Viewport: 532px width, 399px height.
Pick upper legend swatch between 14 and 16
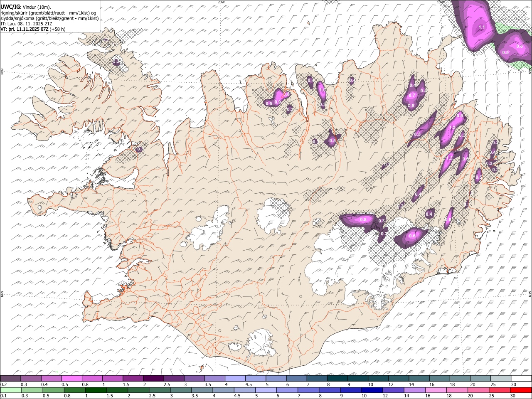(x=419, y=379)
